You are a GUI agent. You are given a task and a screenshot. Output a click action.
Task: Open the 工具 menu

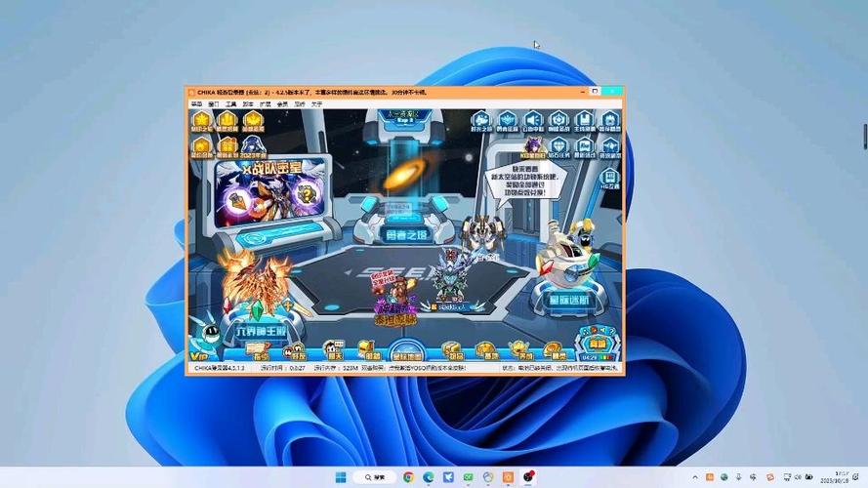click(230, 104)
